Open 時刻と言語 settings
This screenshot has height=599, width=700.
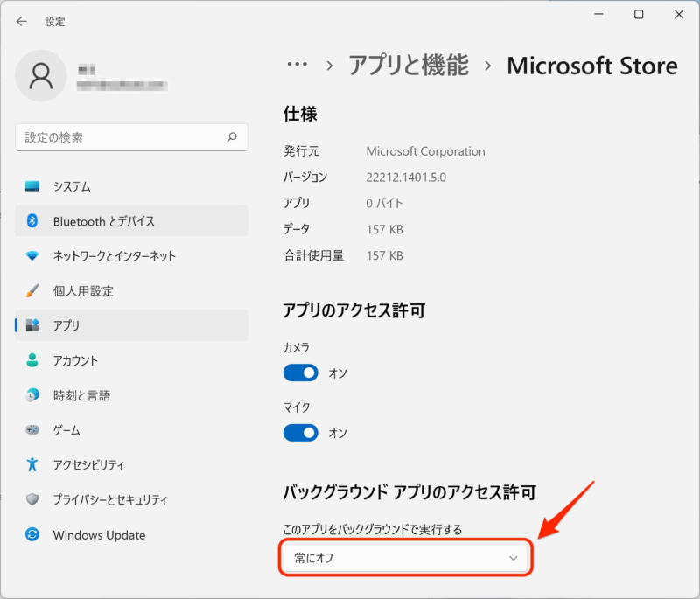click(x=132, y=394)
